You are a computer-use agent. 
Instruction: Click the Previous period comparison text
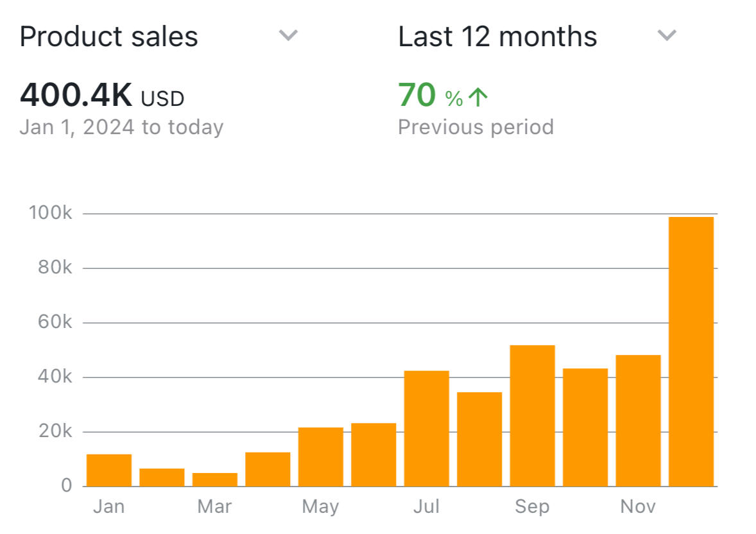(x=476, y=127)
